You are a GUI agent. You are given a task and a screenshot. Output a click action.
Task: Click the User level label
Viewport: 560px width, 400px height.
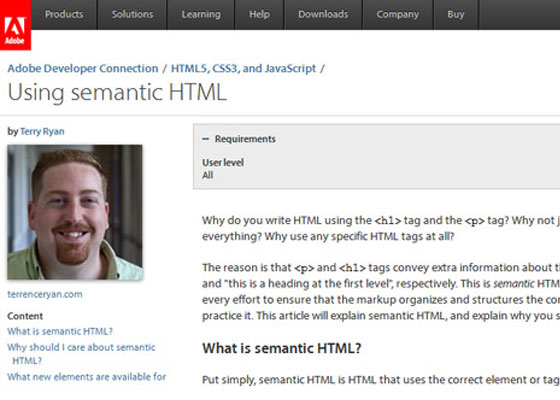(223, 163)
